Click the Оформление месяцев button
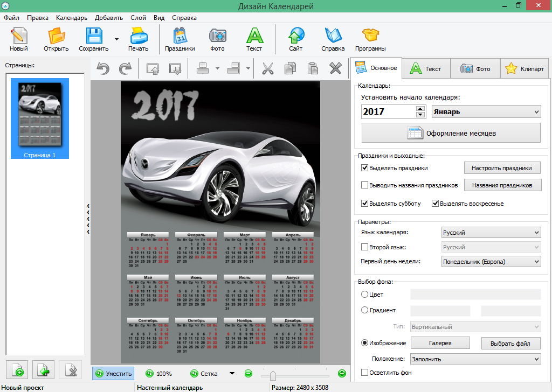The image size is (552, 392). [451, 133]
